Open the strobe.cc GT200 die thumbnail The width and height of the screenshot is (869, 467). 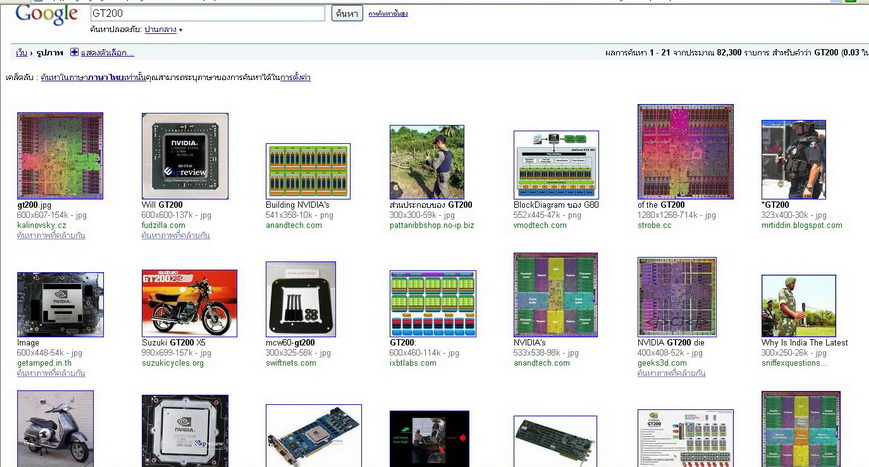click(686, 152)
